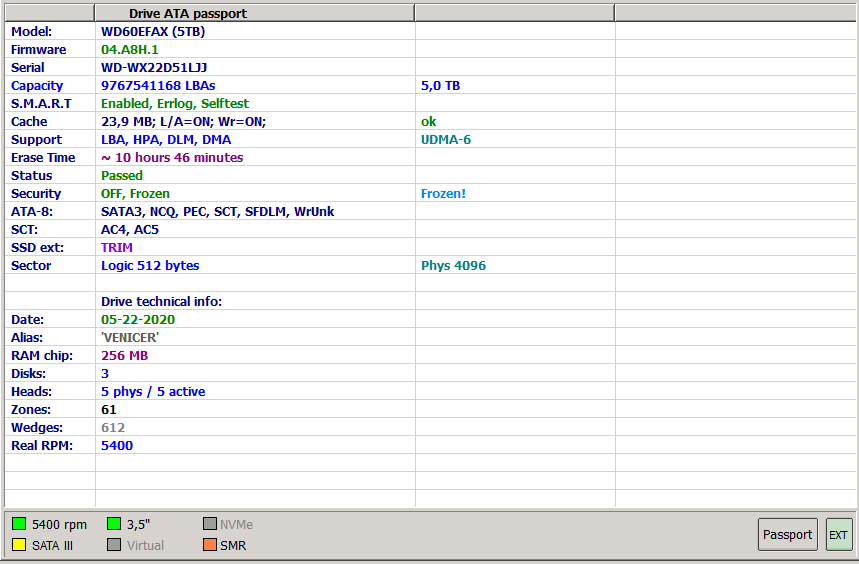Screen dimensions: 859x564
Task: Click the Disks value '3'
Action: (x=105, y=374)
